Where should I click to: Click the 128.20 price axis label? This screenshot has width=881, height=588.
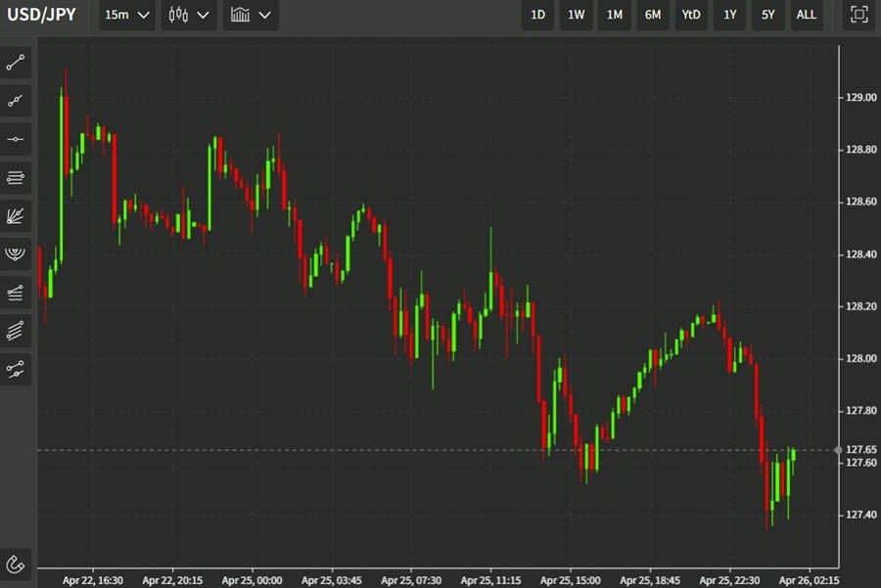click(860, 306)
